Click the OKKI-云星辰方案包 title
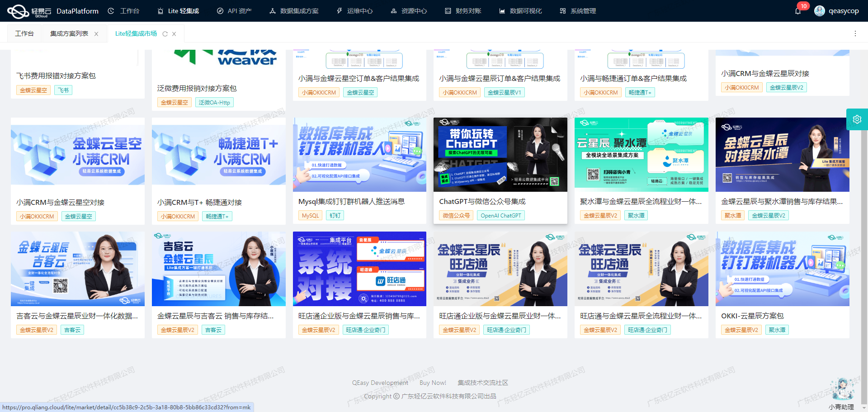The width and height of the screenshot is (868, 412). pyautogui.click(x=752, y=316)
